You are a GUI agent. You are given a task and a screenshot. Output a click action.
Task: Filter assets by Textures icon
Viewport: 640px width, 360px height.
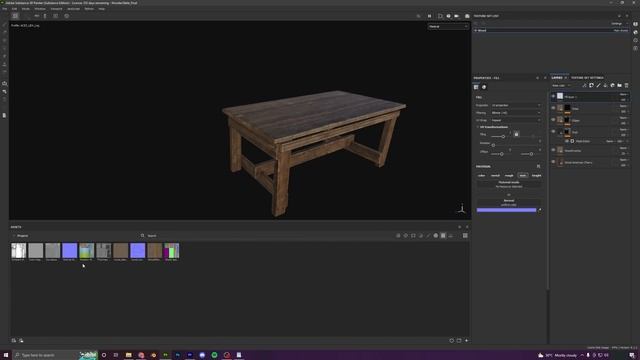pyautogui.click(x=443, y=236)
